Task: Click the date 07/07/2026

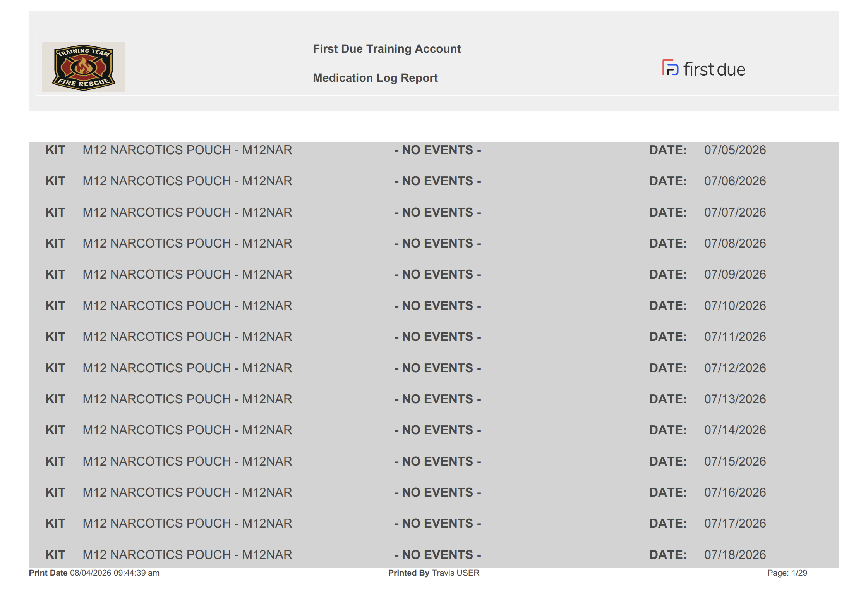Action: pos(735,212)
